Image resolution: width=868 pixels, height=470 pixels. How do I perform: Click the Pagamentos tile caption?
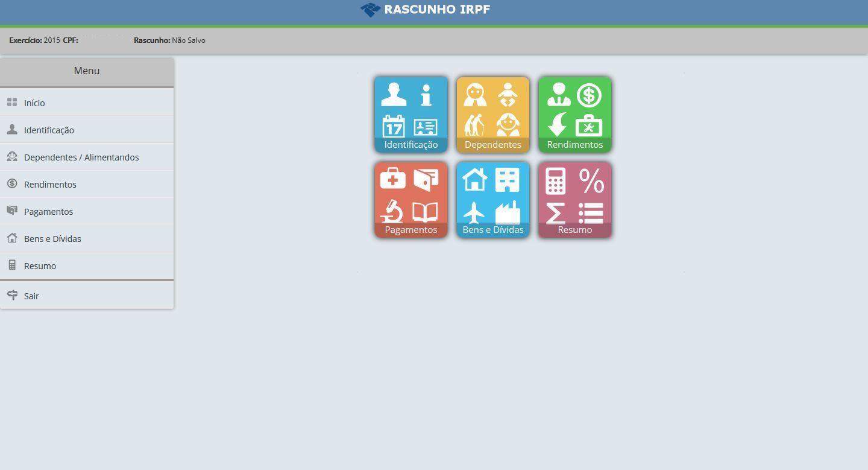(x=411, y=230)
